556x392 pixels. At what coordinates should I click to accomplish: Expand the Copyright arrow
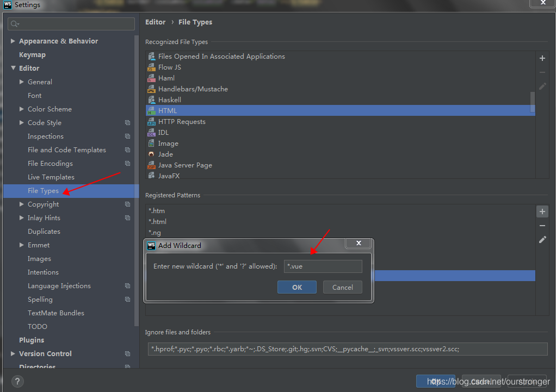click(x=22, y=204)
